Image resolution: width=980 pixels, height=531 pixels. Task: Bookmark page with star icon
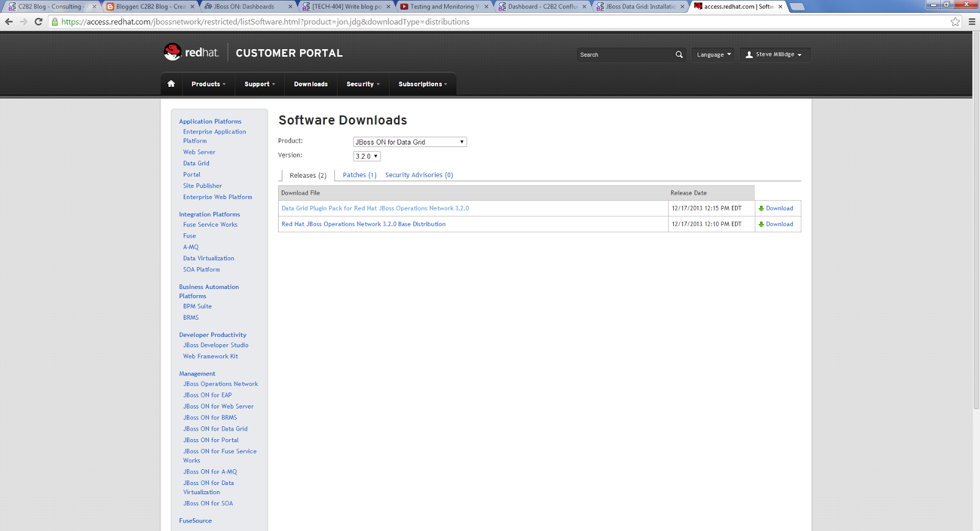(956, 21)
